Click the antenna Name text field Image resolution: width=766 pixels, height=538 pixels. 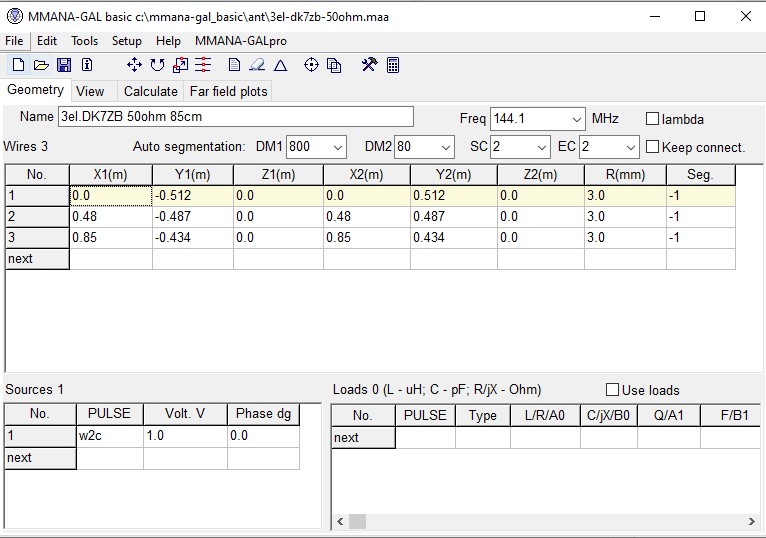[x=235, y=117]
